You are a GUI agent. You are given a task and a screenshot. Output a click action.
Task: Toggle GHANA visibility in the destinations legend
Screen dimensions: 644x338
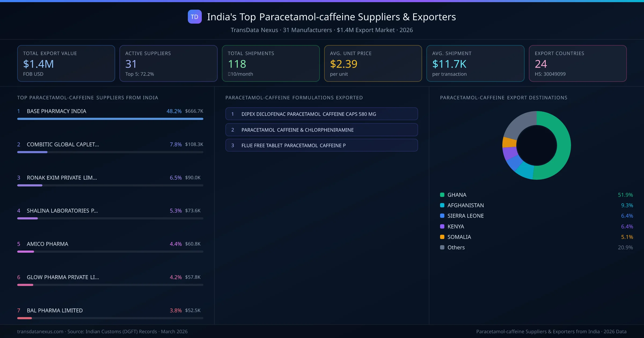click(456, 195)
